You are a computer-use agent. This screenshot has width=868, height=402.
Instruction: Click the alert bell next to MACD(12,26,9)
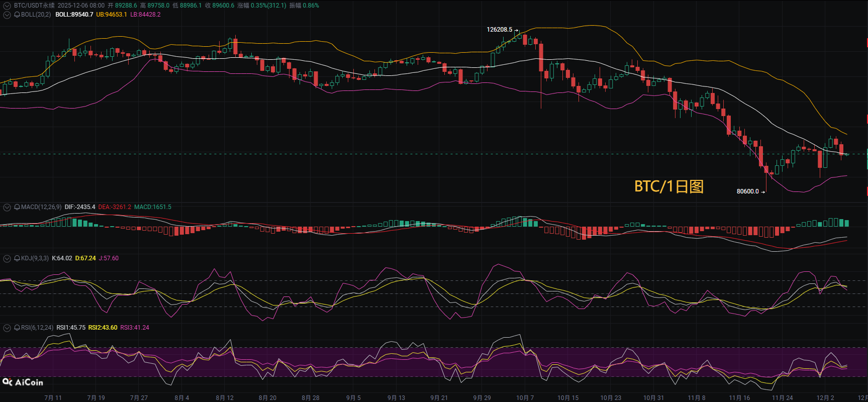click(17, 207)
